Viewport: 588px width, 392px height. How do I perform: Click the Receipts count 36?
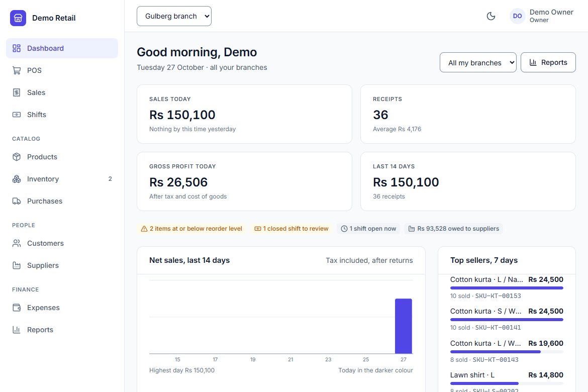coord(380,115)
